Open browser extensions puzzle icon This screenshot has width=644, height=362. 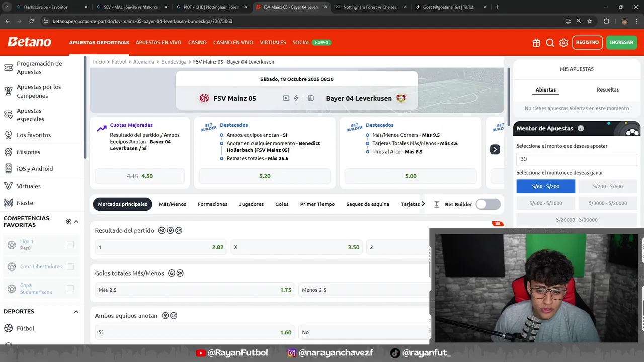click(606, 21)
